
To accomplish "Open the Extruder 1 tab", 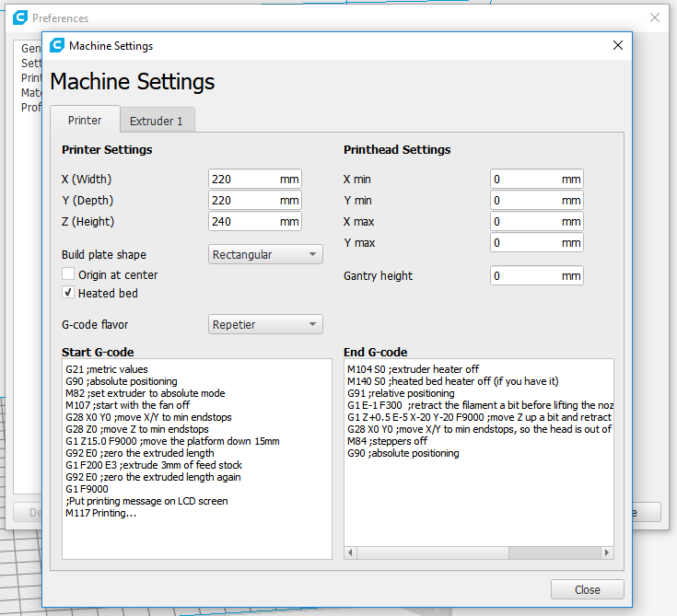I will (x=157, y=121).
